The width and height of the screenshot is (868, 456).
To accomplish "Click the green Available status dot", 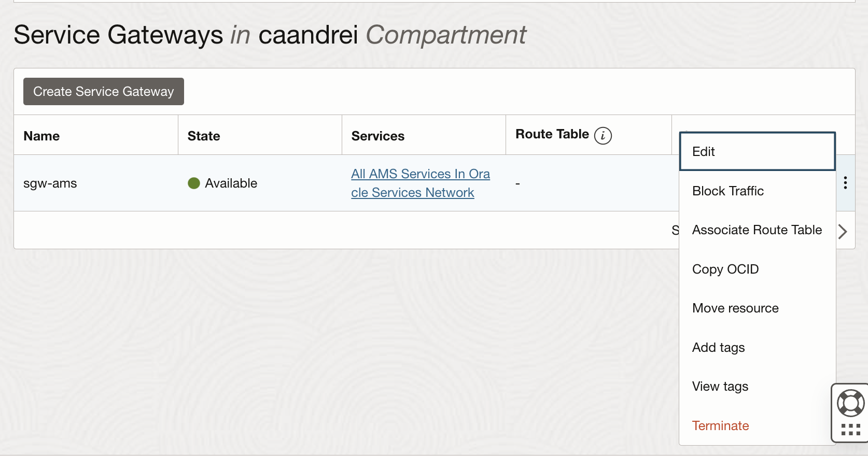I will pyautogui.click(x=194, y=183).
